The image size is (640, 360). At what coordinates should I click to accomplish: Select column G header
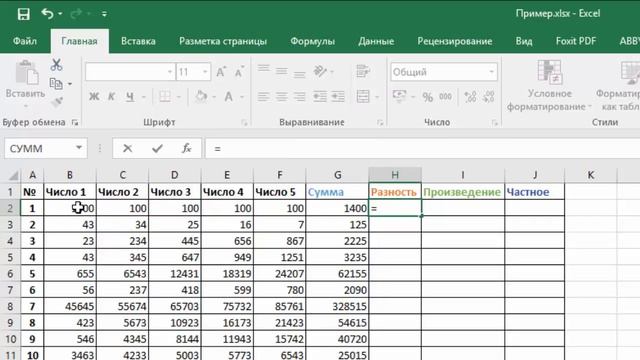pyautogui.click(x=338, y=175)
